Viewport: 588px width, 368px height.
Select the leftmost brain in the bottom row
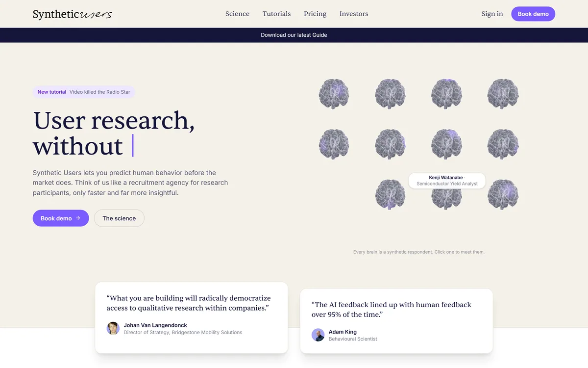point(390,194)
